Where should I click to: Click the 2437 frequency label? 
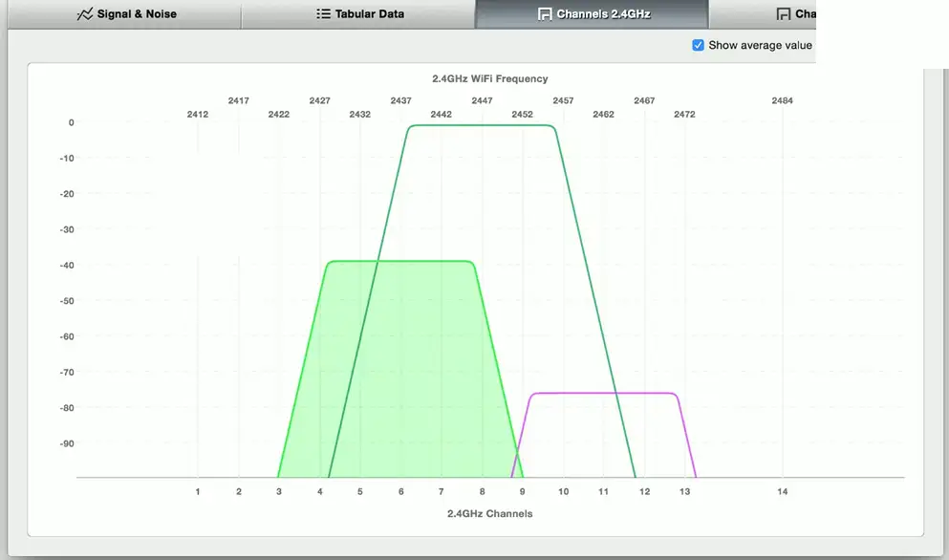[x=401, y=100]
